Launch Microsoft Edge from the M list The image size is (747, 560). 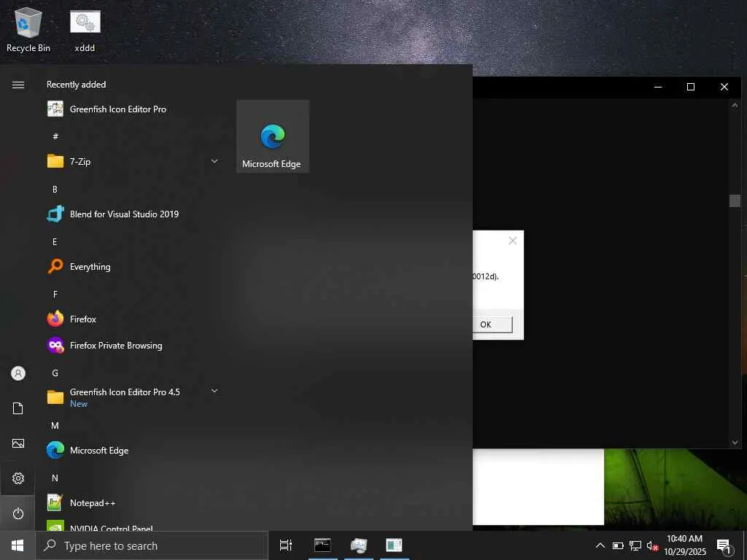[132, 450]
